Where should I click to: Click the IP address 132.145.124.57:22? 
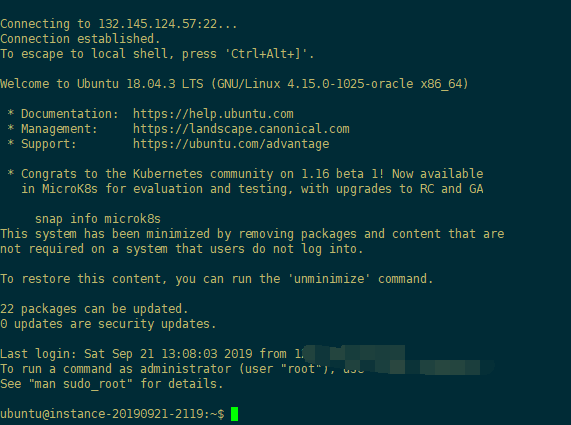tap(158, 24)
